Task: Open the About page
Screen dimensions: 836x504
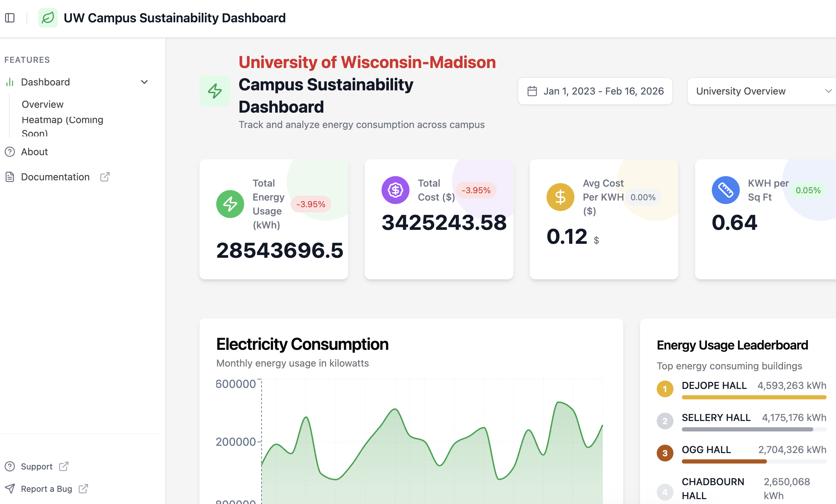Action: tap(35, 152)
